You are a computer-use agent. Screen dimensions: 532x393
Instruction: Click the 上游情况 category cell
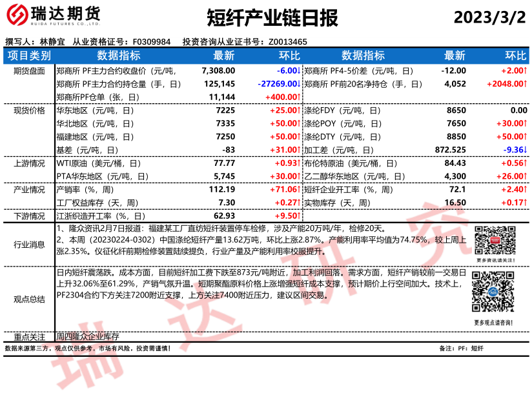point(28,163)
